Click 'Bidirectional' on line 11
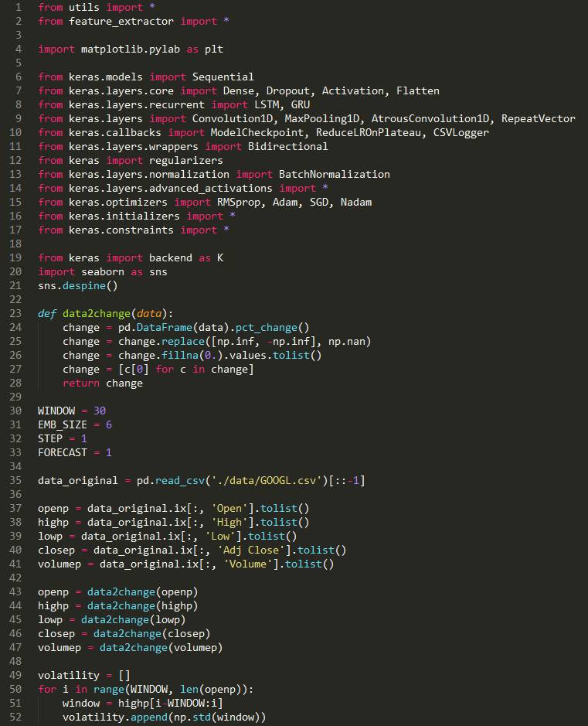588x726 pixels. pyautogui.click(x=287, y=146)
